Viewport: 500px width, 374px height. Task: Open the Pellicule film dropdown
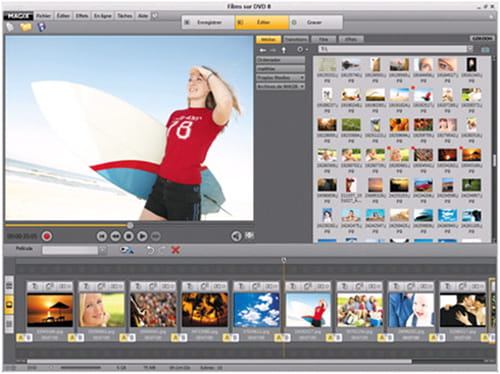[x=74, y=250]
